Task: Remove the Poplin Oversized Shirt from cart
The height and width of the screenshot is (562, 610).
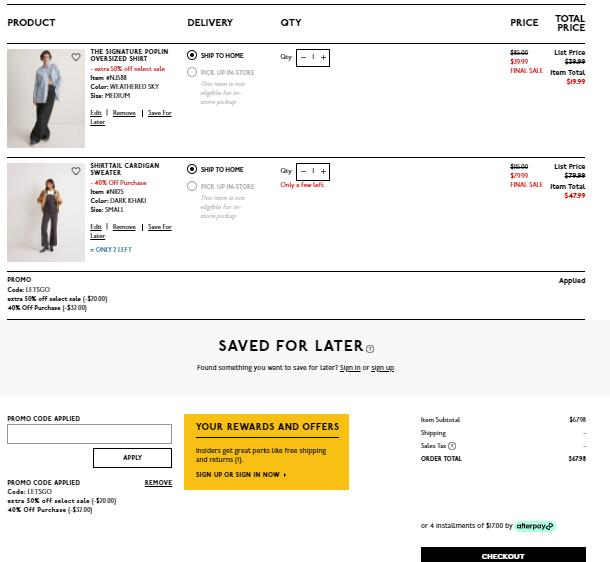Action: 124,113
